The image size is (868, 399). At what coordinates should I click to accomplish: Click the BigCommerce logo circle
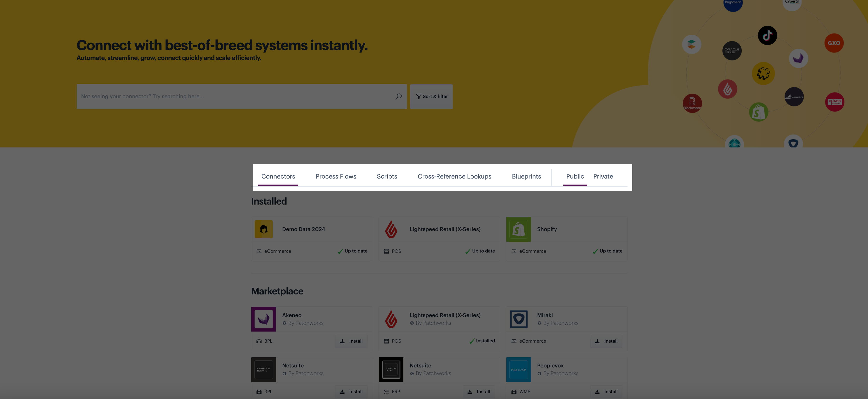pyautogui.click(x=794, y=97)
